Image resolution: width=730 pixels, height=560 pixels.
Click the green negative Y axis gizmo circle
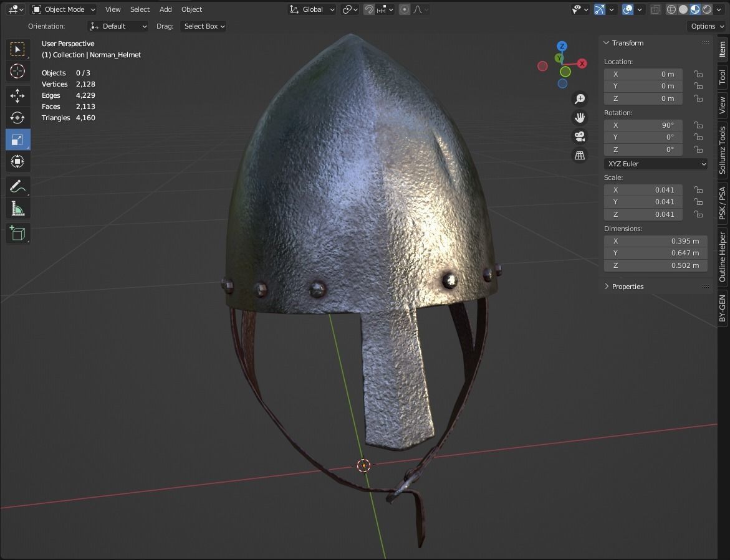click(565, 72)
